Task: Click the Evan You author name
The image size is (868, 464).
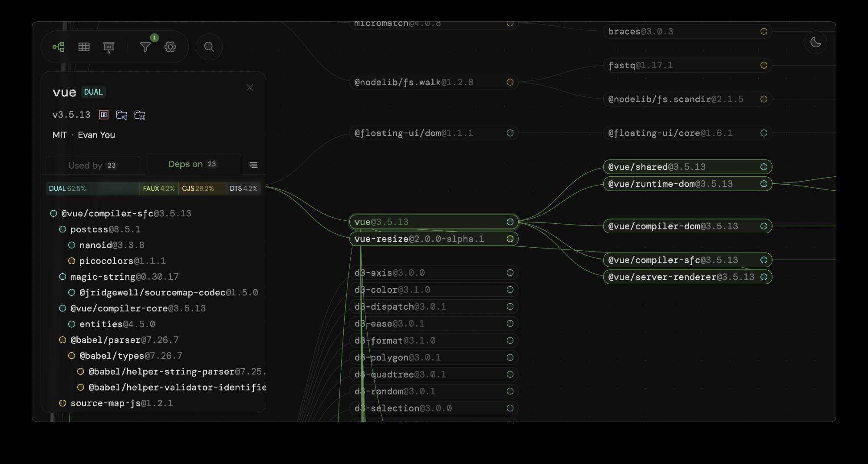Action: tap(96, 135)
